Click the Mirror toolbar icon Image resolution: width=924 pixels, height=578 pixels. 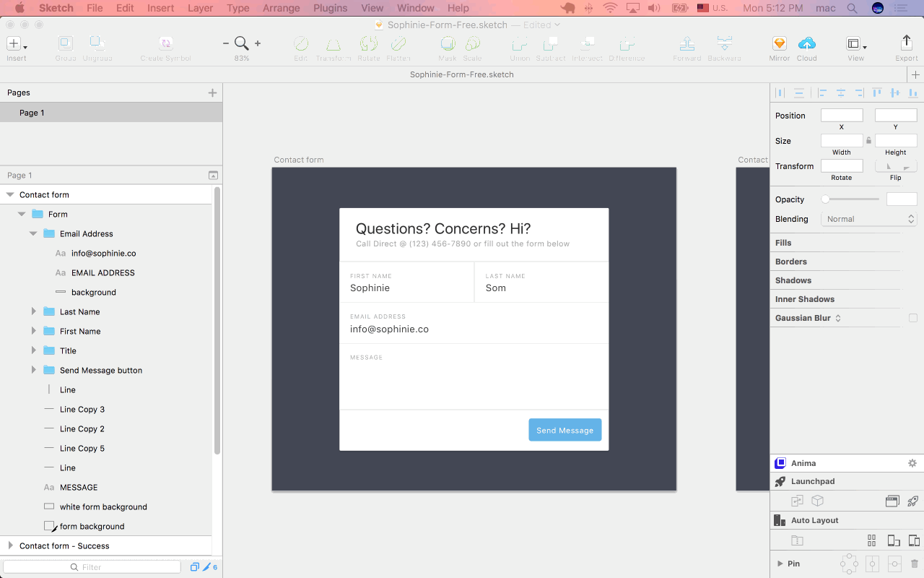779,44
